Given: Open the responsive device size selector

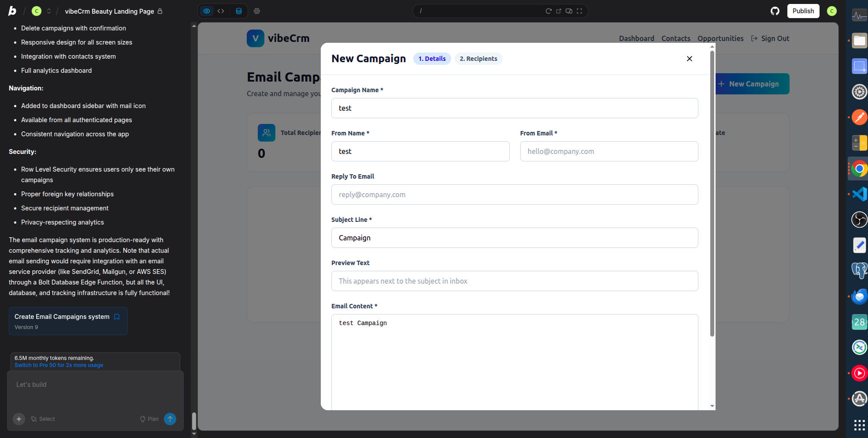Looking at the screenshot, I should [569, 11].
